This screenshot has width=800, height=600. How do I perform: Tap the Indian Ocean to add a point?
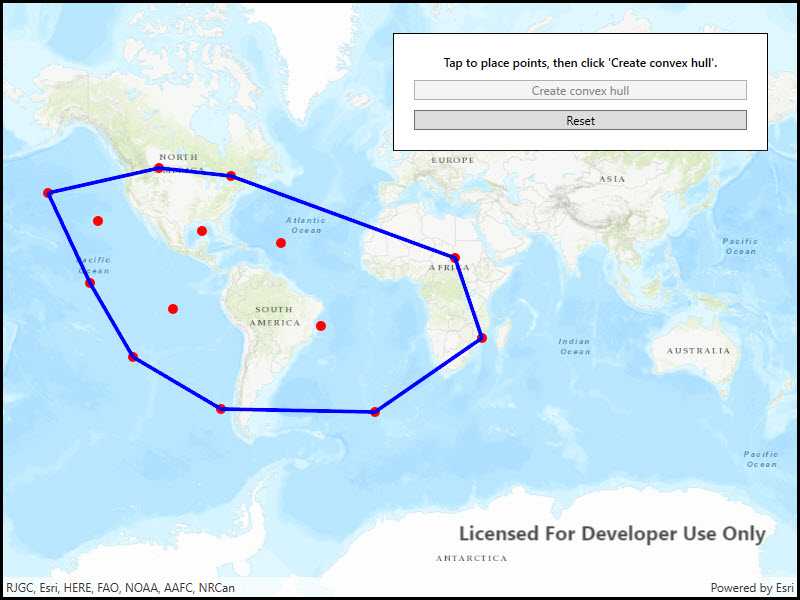[575, 345]
